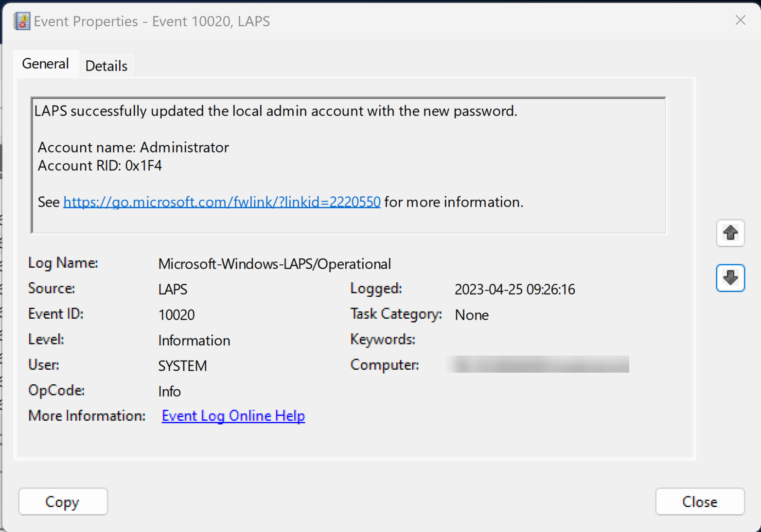Viewport: 761px width, 532px height.
Task: Select the User field showing SYSTEM
Action: pyautogui.click(x=182, y=366)
